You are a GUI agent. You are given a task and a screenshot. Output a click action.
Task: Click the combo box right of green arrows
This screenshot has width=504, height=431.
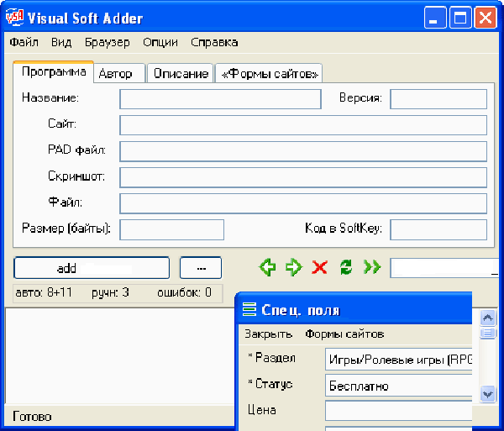point(444,268)
